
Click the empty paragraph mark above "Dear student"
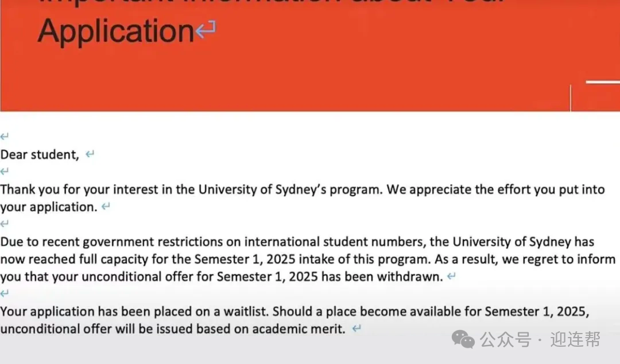[x=5, y=137]
